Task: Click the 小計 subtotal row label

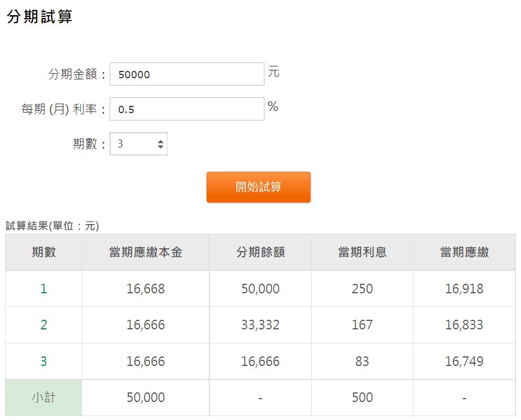Action: click(x=43, y=397)
